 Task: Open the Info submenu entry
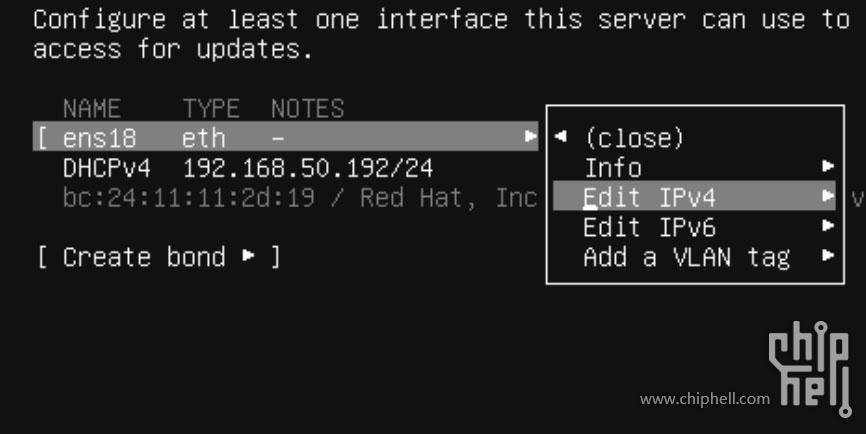click(612, 168)
